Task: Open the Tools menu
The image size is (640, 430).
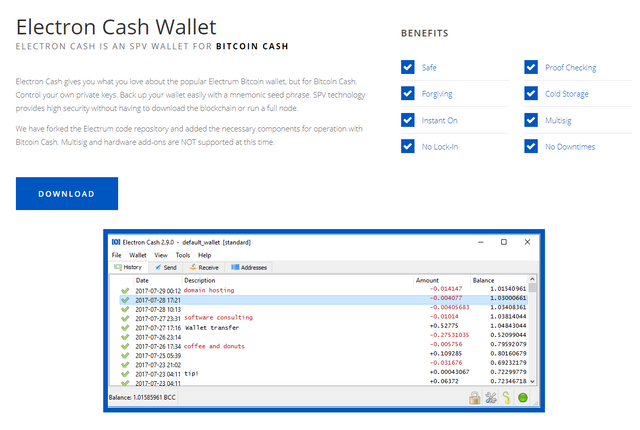Action: [183, 255]
